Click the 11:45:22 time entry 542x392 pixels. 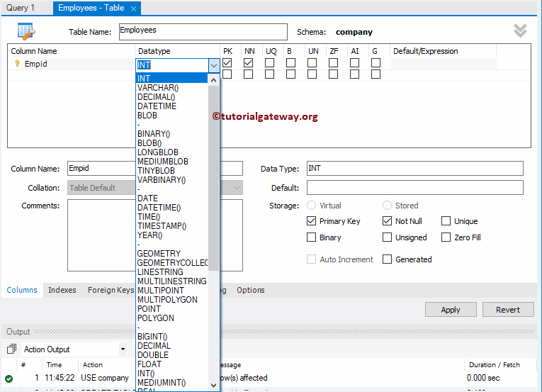[x=60, y=378]
